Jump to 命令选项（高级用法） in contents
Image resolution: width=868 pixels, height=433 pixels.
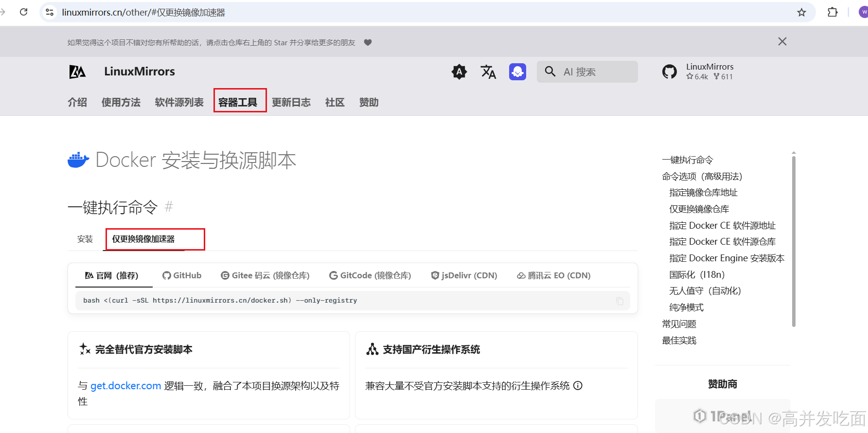click(702, 177)
